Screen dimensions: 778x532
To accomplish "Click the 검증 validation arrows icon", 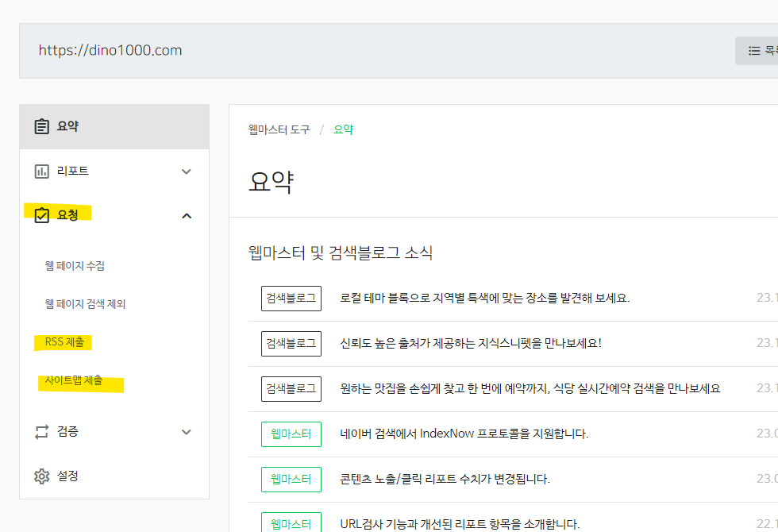I will [x=42, y=431].
